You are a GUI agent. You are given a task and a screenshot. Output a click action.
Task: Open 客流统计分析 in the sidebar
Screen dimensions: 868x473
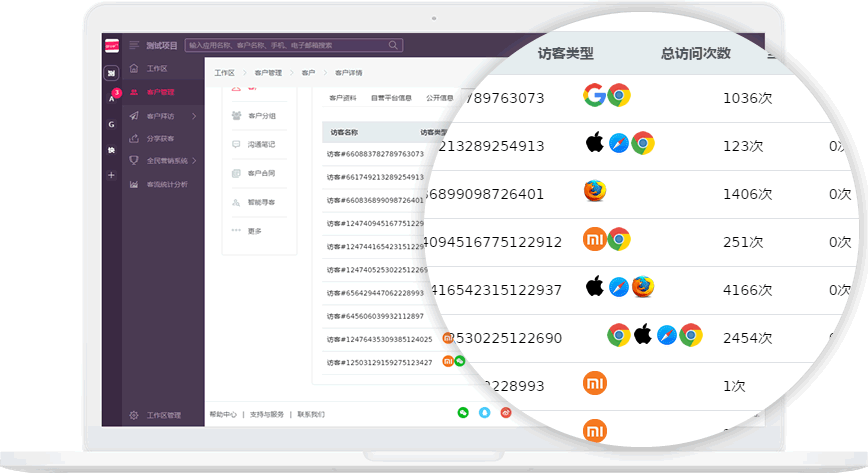(166, 184)
